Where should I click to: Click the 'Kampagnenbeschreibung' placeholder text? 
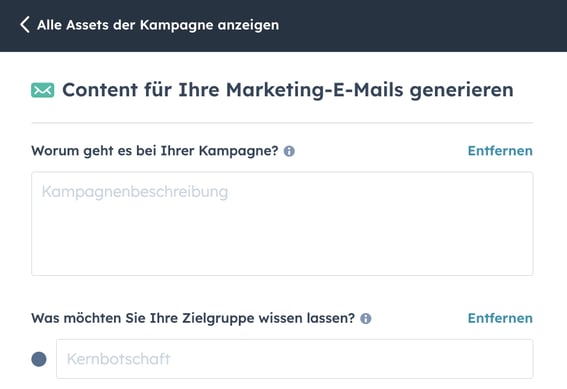pos(135,192)
